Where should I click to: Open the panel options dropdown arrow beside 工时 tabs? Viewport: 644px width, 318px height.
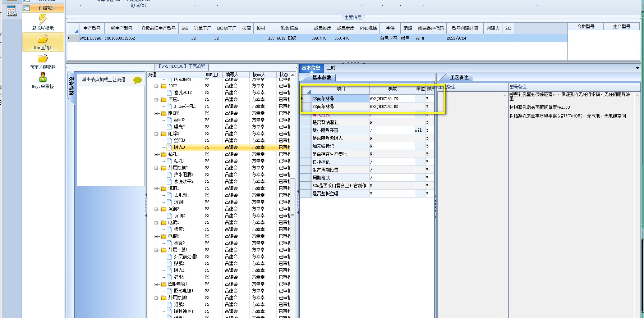tap(638, 68)
